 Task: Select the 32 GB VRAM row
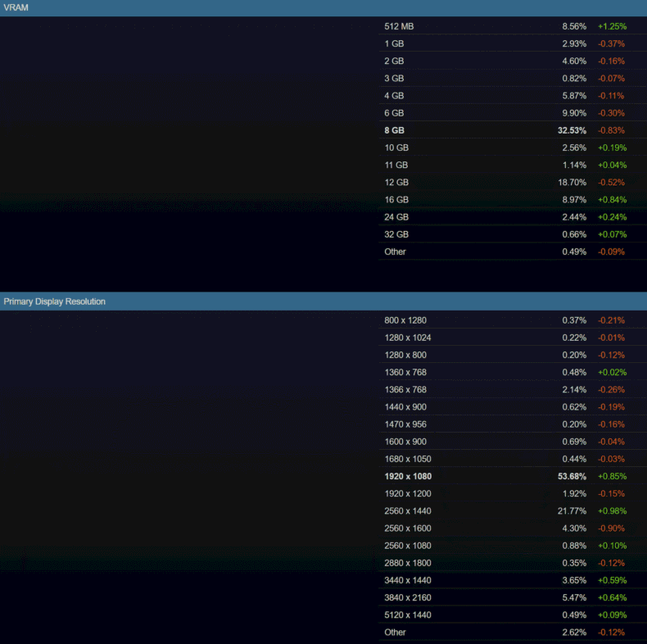tap(396, 234)
